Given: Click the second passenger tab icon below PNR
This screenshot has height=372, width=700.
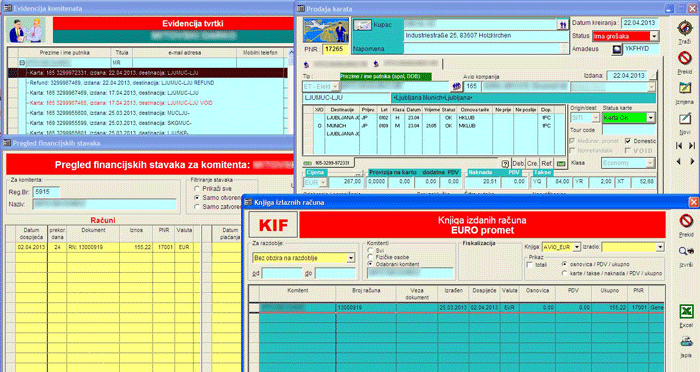Looking at the screenshot, I should coord(376,64).
